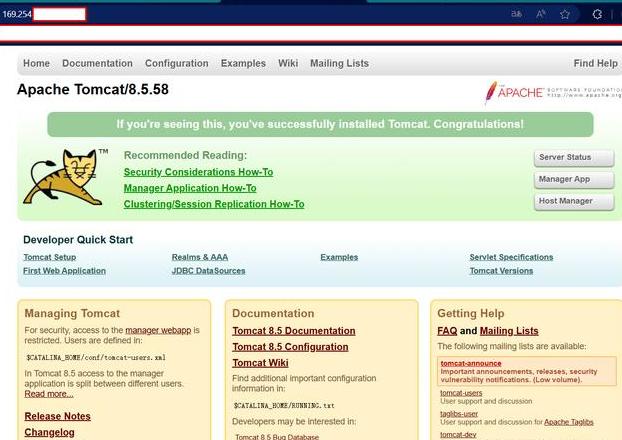Open the Realms & AAA link

click(200, 257)
